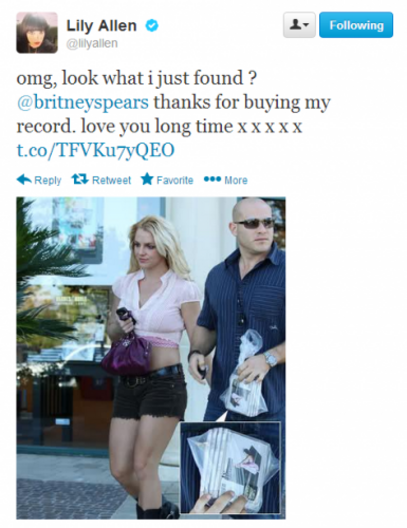407x528 pixels.
Task: Open the user actions dropdown caret
Action: (x=306, y=25)
